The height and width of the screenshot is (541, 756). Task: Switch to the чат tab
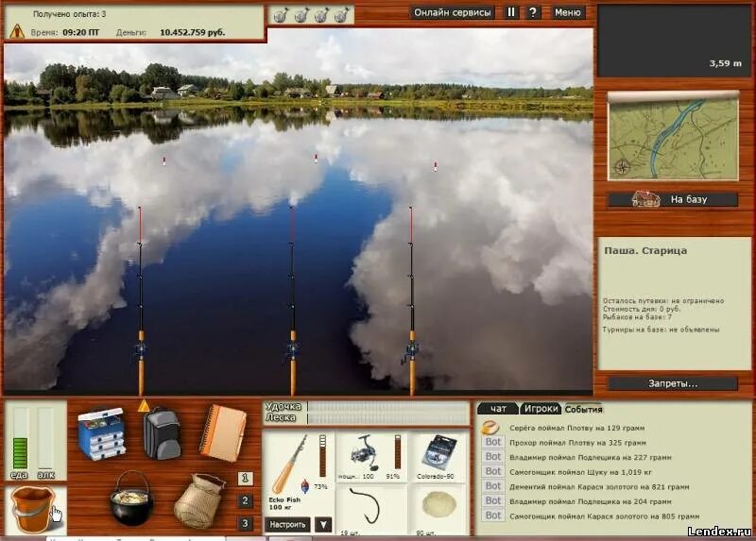[x=498, y=409]
